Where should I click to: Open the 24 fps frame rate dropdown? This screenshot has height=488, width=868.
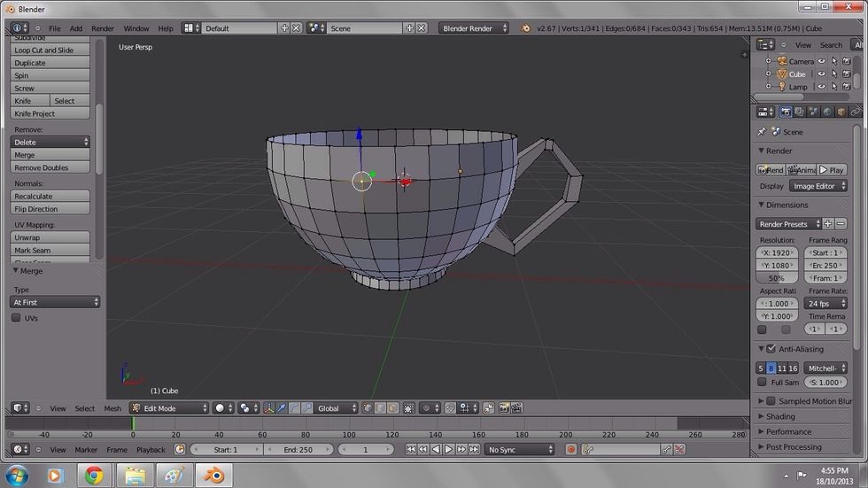(825, 304)
